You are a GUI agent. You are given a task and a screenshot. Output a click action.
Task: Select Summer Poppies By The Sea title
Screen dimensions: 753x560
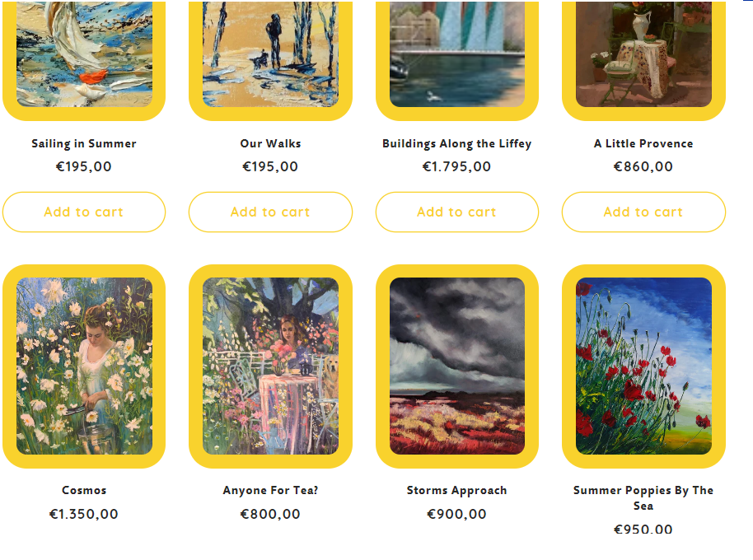(x=643, y=497)
